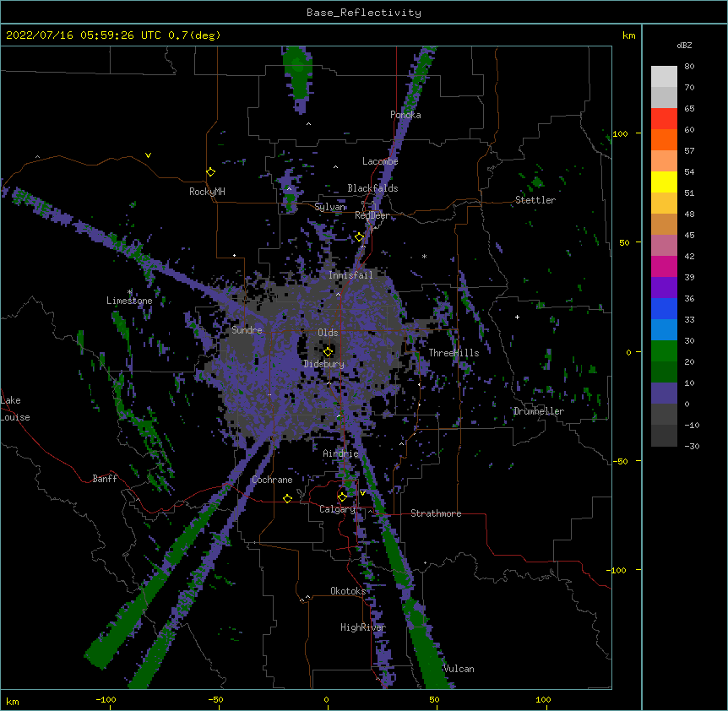This screenshot has height=711, width=728.
Task: Select the magenta 42-39 dBZ legend color
Action: click(x=664, y=266)
